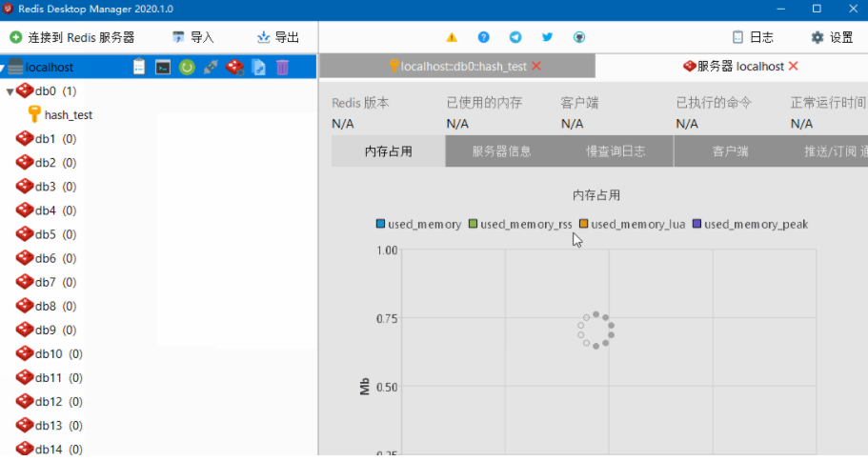Switch to localhost::db0::hash_test tab
This screenshot has height=461, width=868.
(457, 67)
